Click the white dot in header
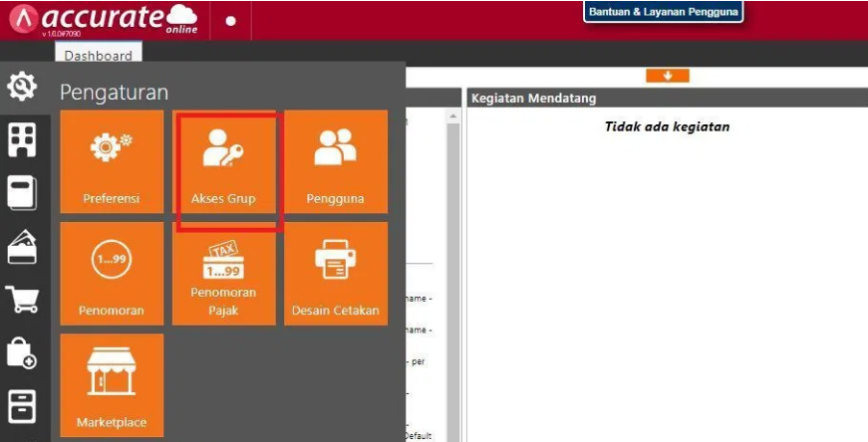 [x=230, y=21]
